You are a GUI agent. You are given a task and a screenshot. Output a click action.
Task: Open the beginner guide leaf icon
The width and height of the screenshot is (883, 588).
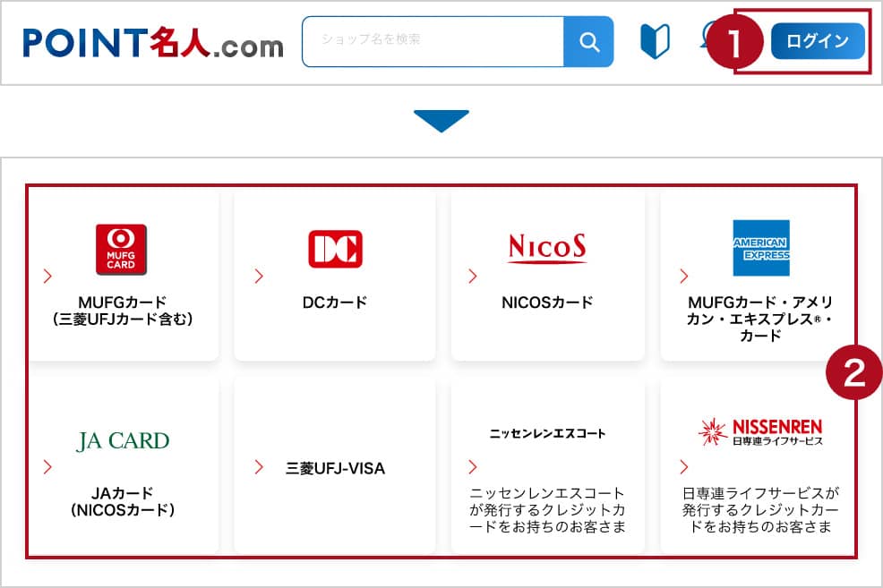(x=655, y=42)
